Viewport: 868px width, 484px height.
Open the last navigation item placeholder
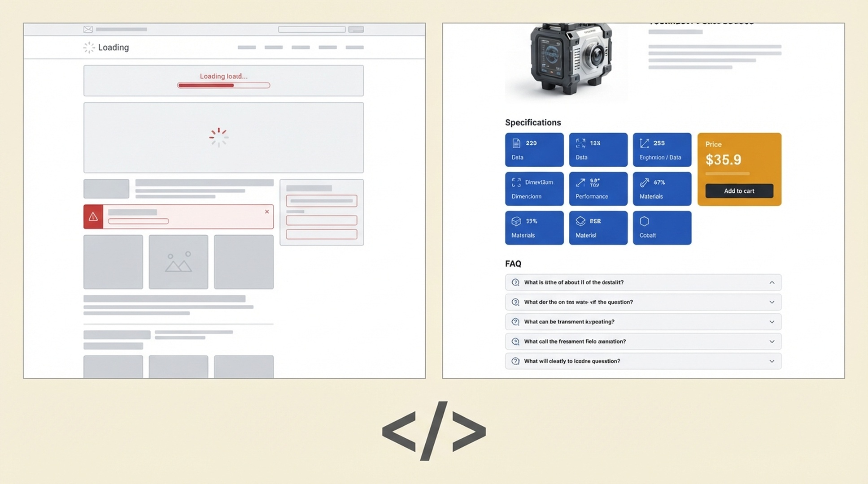coord(355,48)
